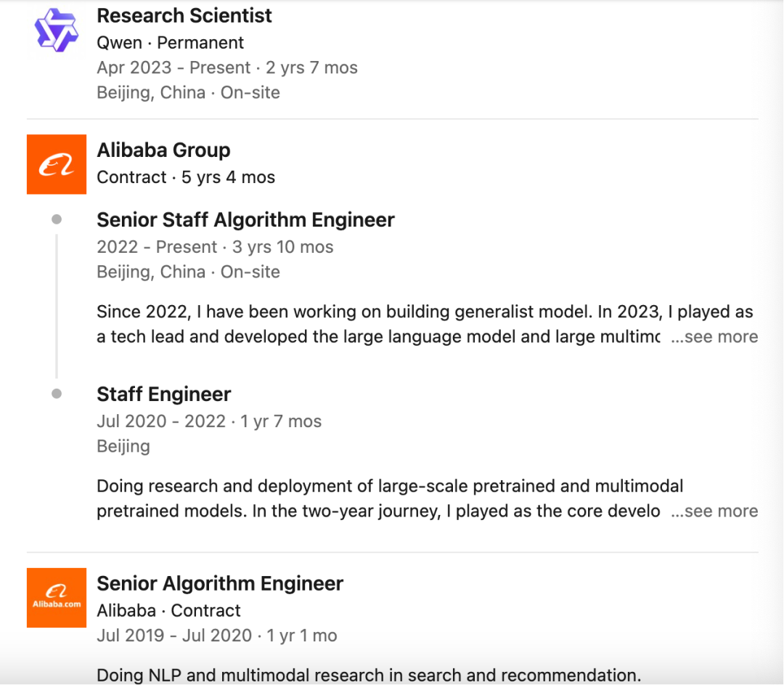This screenshot has width=784, height=685.
Task: Click the Qwen company logo icon
Action: pyautogui.click(x=56, y=30)
